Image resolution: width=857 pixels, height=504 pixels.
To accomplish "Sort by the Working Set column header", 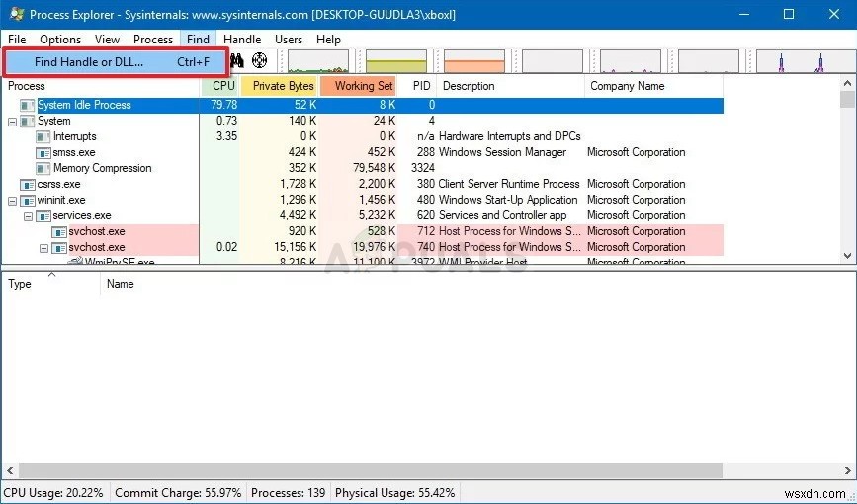I will point(358,86).
